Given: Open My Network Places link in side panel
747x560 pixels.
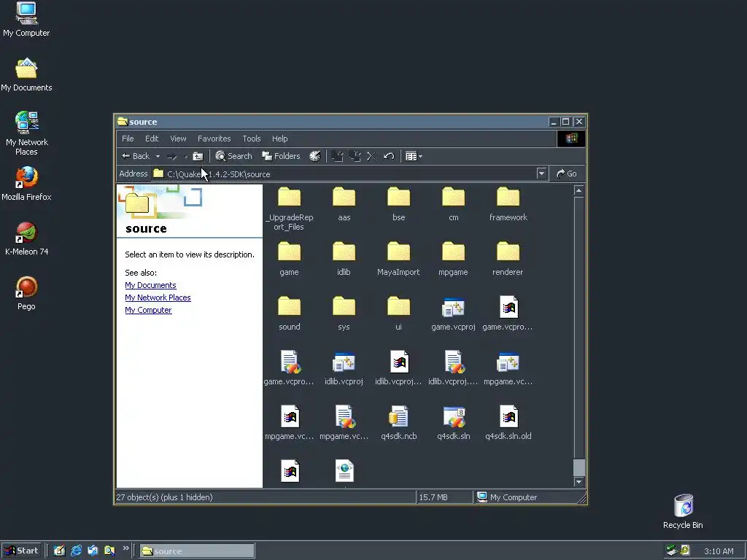Looking at the screenshot, I should coord(158,297).
